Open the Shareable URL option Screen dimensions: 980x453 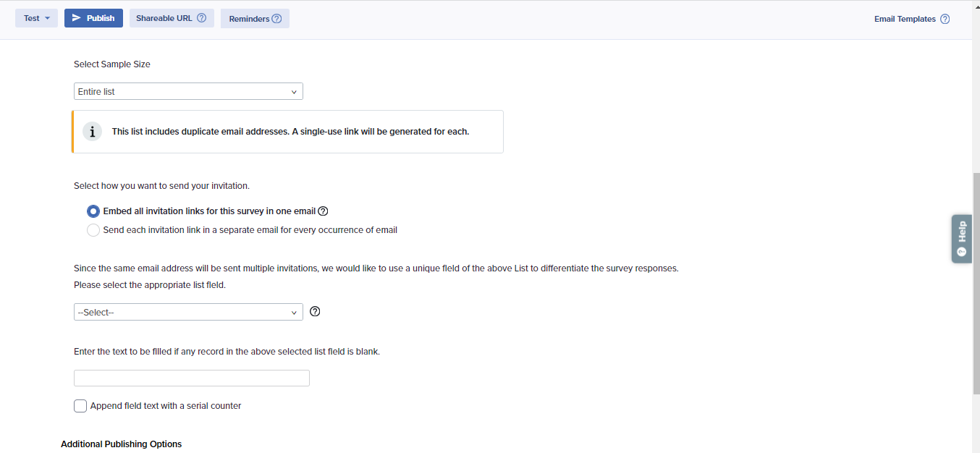coord(164,18)
